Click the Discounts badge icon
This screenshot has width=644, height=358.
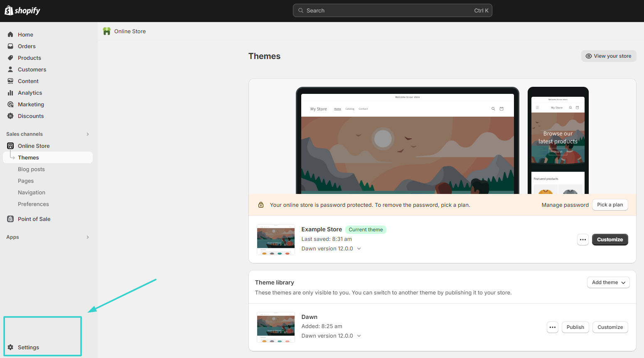(10, 116)
